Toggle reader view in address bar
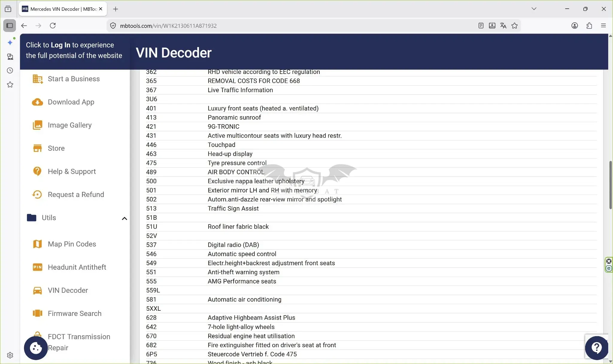The width and height of the screenshot is (613, 364). tap(481, 26)
